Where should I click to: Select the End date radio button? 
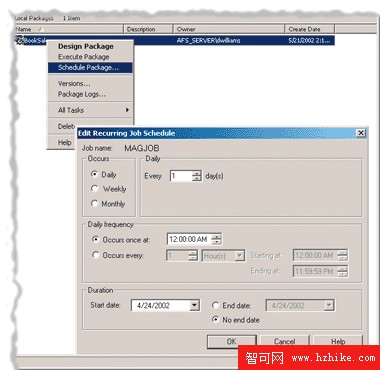point(215,305)
